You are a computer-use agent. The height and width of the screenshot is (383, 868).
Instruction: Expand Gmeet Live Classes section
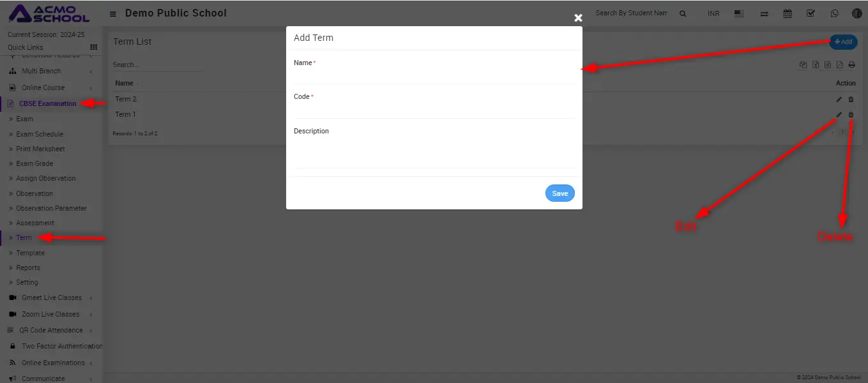(51, 297)
